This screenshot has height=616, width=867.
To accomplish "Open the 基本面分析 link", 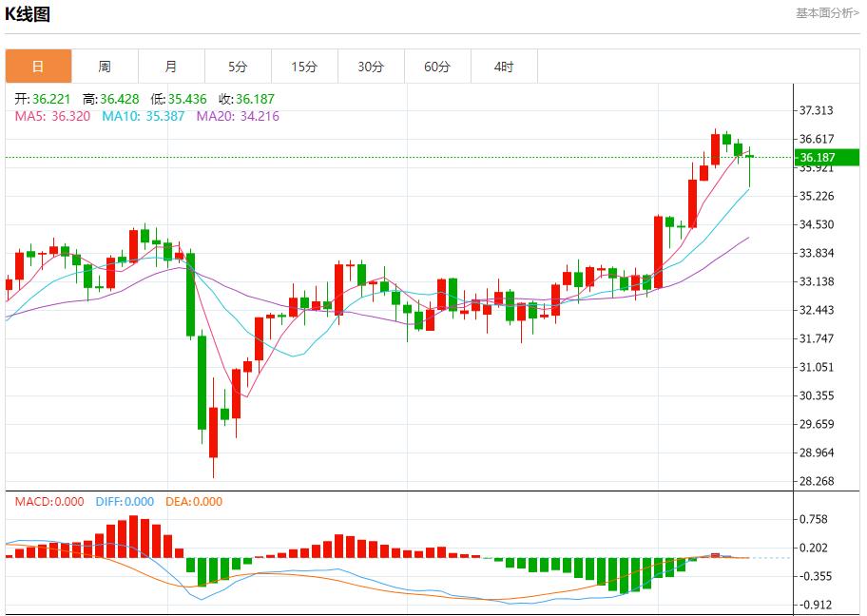I will pyautogui.click(x=826, y=12).
